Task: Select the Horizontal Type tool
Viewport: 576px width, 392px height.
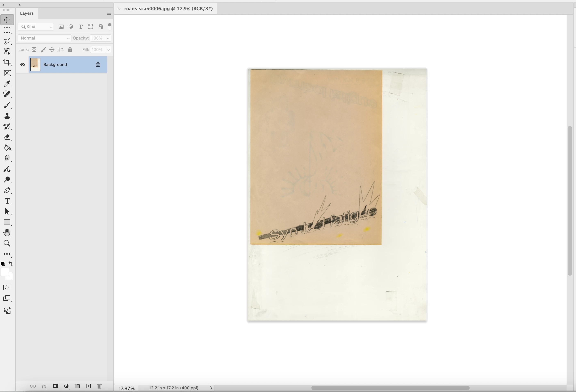Action: point(7,201)
